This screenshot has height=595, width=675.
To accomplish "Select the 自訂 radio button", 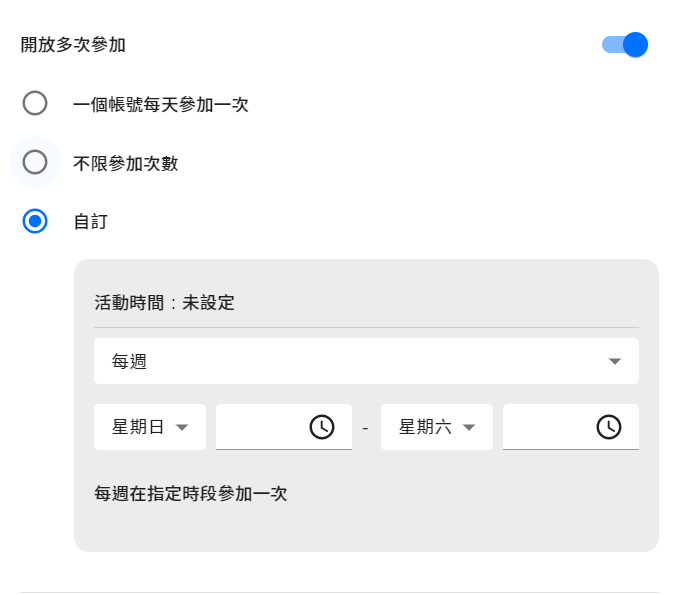I will 35,221.
